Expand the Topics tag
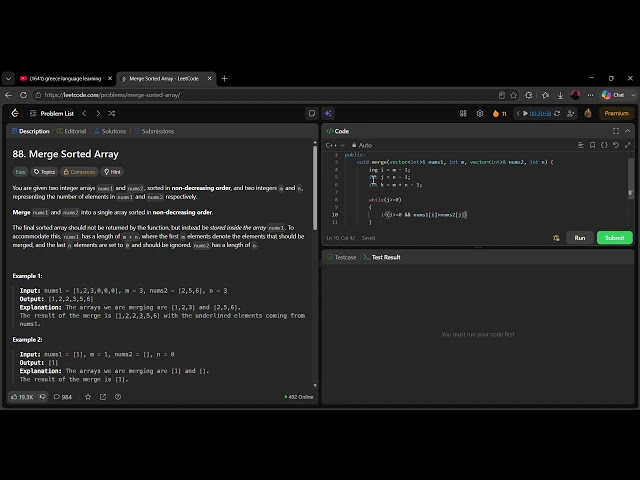This screenshot has height=480, width=640. coord(44,172)
